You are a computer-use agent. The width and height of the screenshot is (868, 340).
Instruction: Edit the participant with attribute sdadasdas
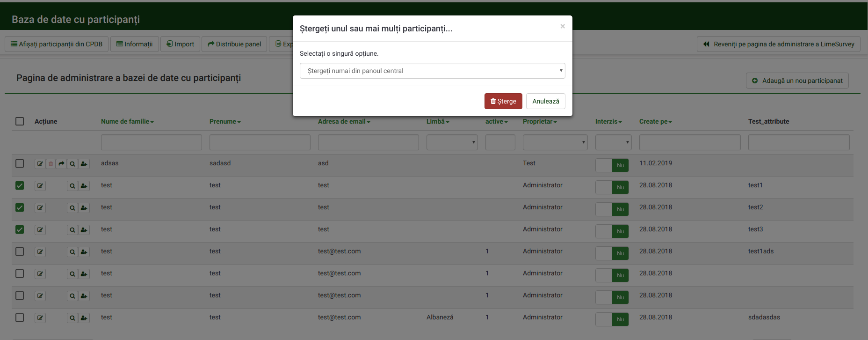tap(40, 318)
